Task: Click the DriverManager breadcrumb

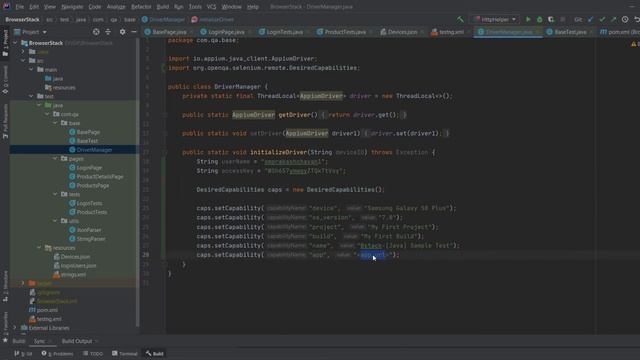Action: click(x=163, y=19)
